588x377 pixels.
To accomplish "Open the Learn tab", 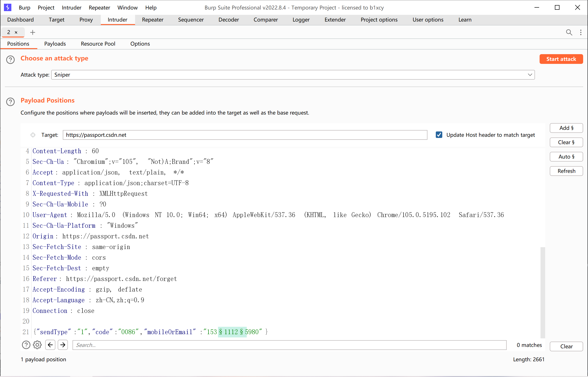I will pyautogui.click(x=465, y=20).
